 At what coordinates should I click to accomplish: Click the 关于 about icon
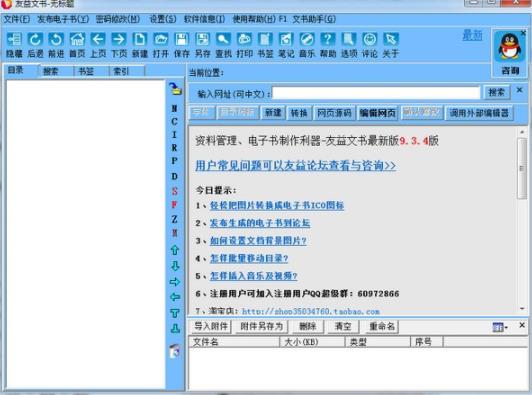[391, 40]
